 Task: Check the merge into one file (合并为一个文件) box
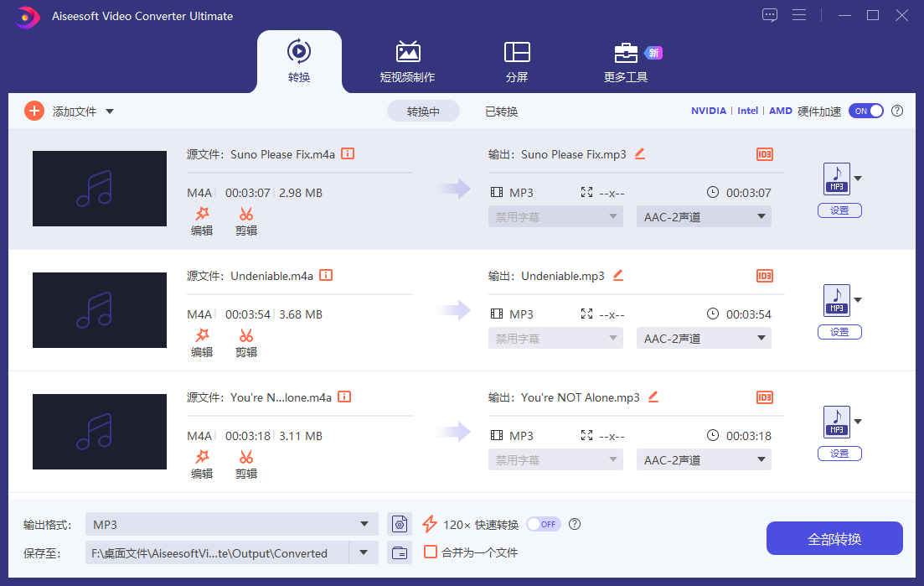tap(431, 552)
